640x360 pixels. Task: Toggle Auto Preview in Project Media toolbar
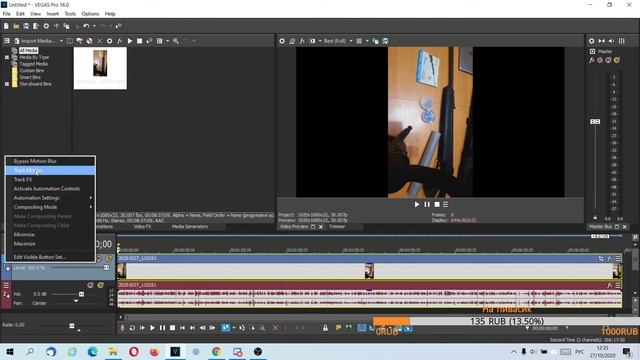149,41
